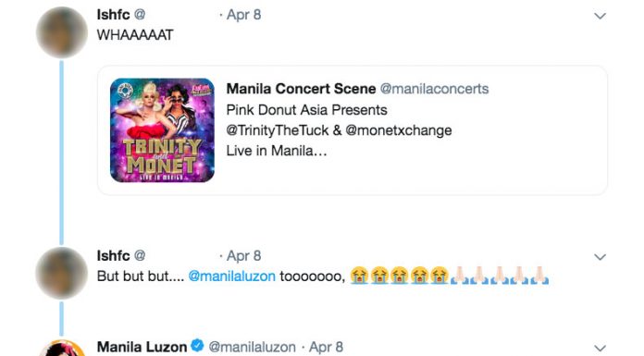Click the Apr 8 date on Manila Luzon's tweet
Image resolution: width=644 pixels, height=356 pixels.
click(x=326, y=347)
